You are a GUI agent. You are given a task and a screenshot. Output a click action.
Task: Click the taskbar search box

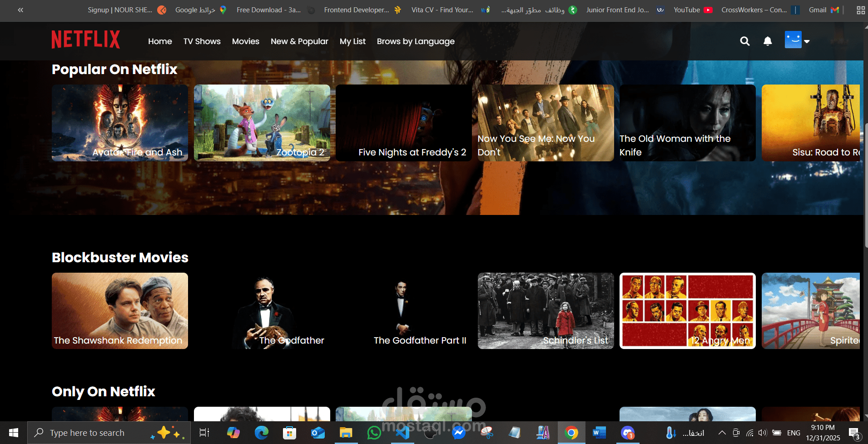point(109,433)
